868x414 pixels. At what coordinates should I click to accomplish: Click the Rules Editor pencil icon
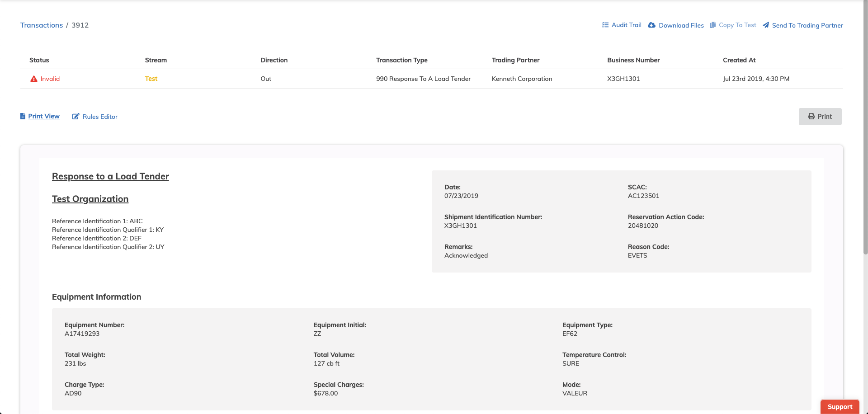pos(76,116)
